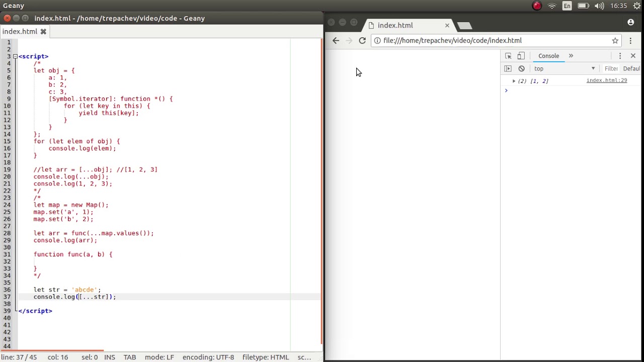Click 'yield this[key];' code line
This screenshot has height=362, width=644.
pyautogui.click(x=109, y=113)
